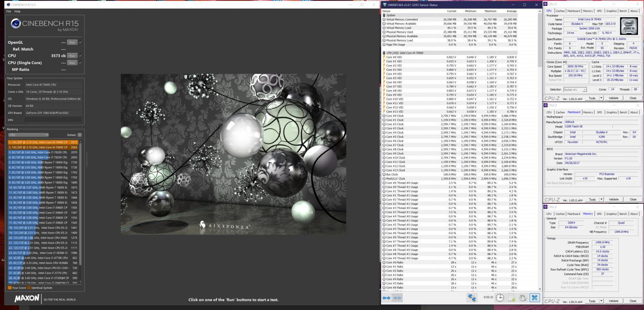
Task: Open the Help menu in Cinebench
Action: pos(17,11)
